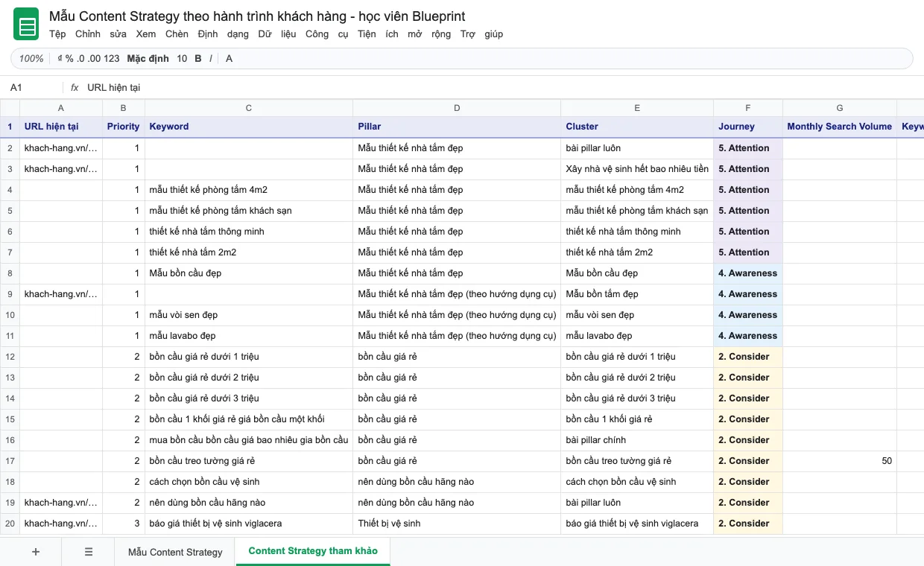This screenshot has width=924, height=566.
Task: Select column C header
Action: click(x=249, y=108)
